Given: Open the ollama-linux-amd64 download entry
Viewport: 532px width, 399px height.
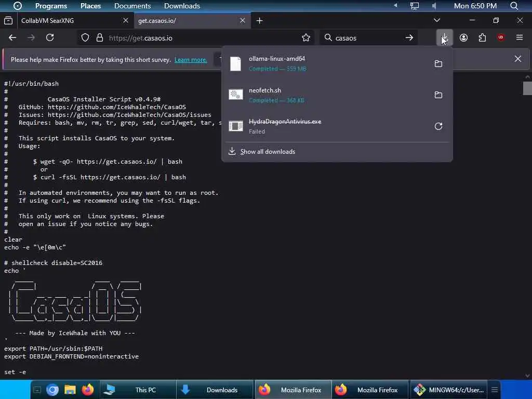Looking at the screenshot, I should [326, 64].
